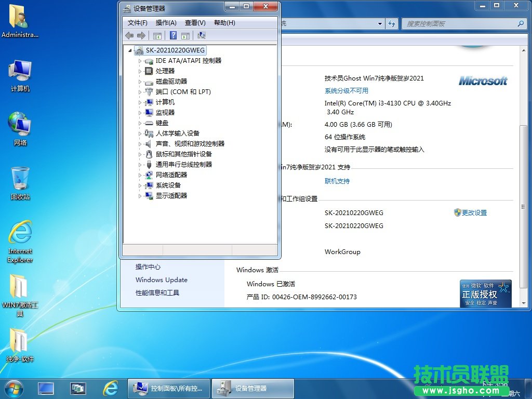Click the Scan for hardware changes toolbar icon
This screenshot has height=399, width=532.
[x=202, y=35]
